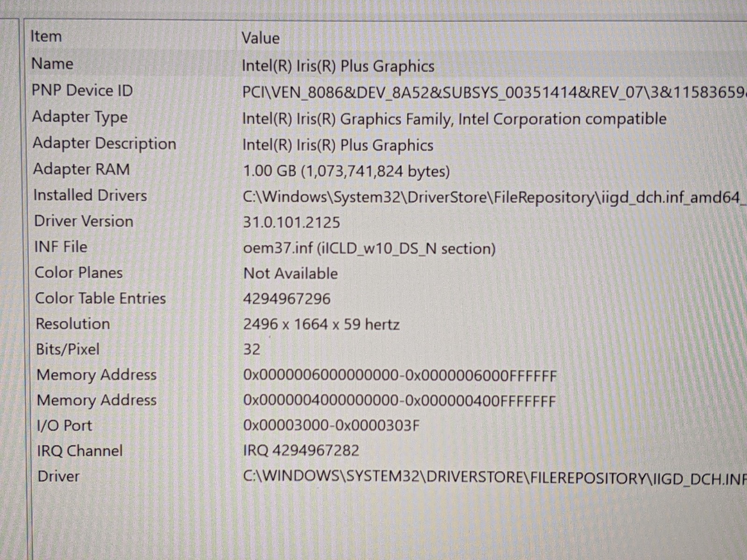The height and width of the screenshot is (560, 747).
Task: Select the IRQ Channel label
Action: coord(80,451)
